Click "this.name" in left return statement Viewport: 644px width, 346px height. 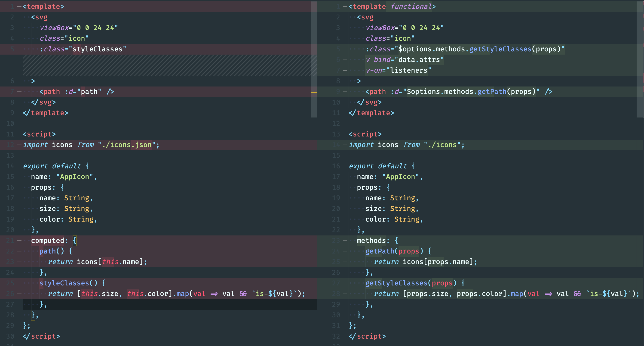(120, 262)
